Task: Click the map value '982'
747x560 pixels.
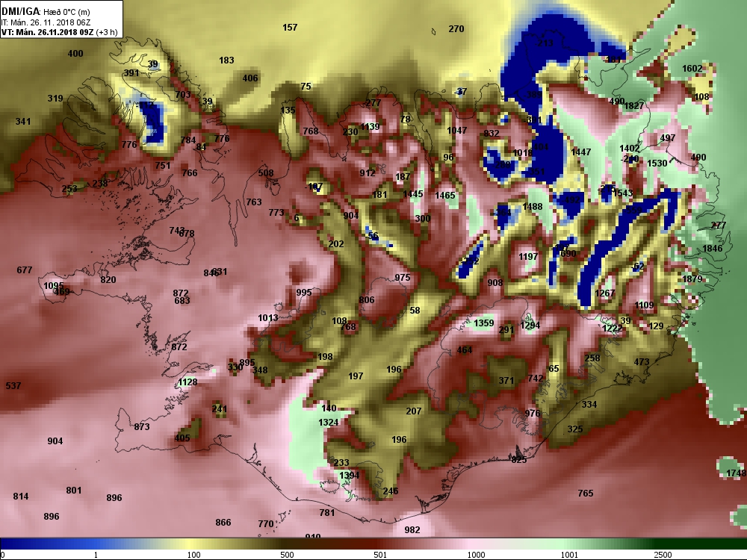Action: pyautogui.click(x=412, y=530)
